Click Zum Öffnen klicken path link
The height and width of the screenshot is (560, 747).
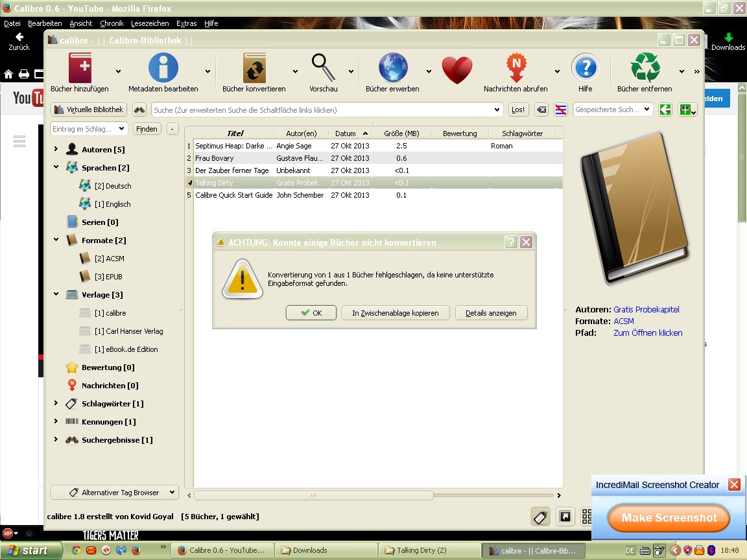647,333
